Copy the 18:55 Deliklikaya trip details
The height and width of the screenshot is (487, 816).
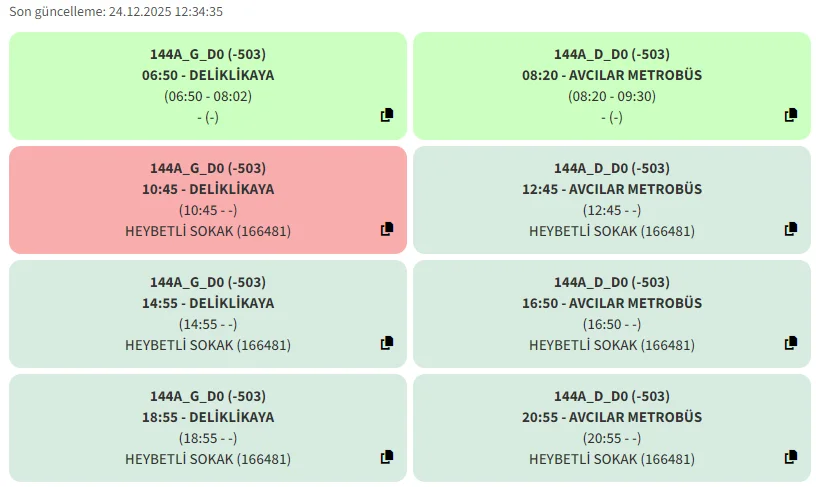pyautogui.click(x=387, y=457)
